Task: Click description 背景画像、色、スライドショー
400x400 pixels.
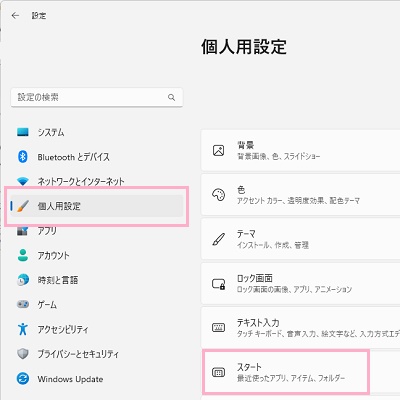Action: (278, 156)
